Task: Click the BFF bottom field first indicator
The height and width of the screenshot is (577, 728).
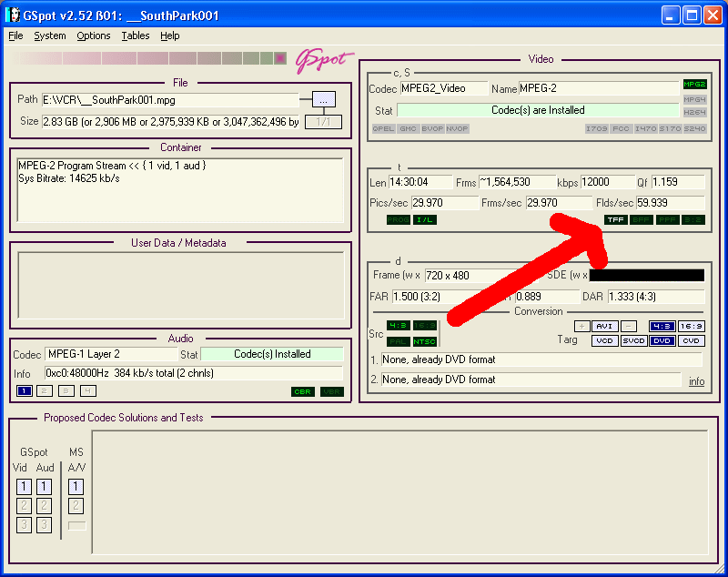Action: point(642,220)
